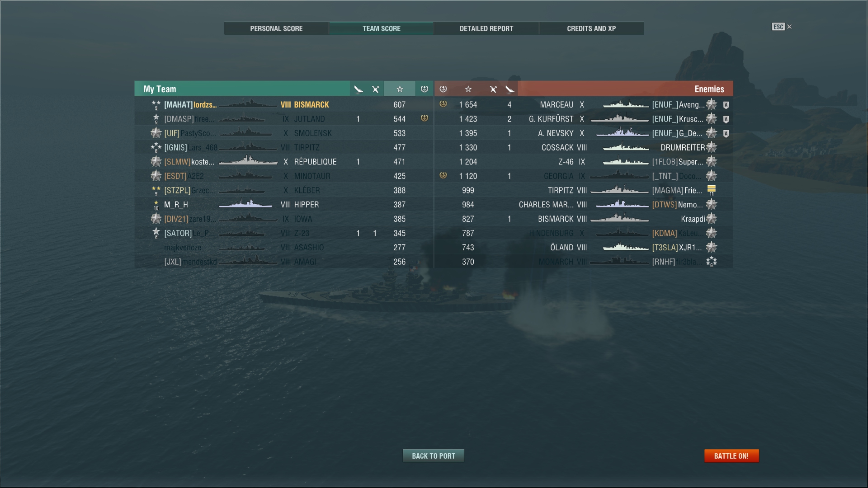868x488 pixels.
Task: Select the Team Score tab
Action: coord(381,28)
